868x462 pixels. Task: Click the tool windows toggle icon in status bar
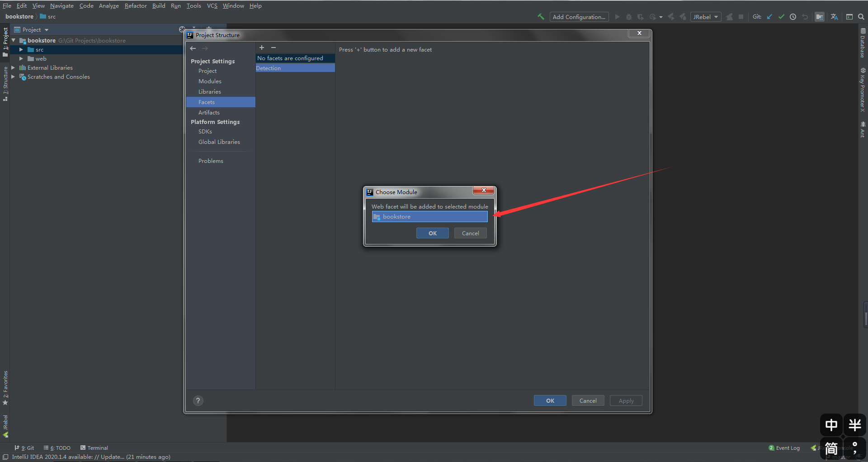[x=5, y=457]
